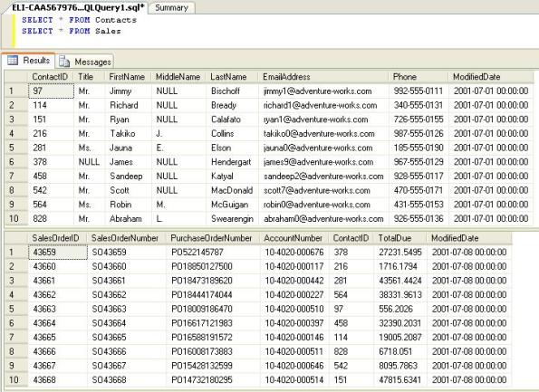The width and height of the screenshot is (539, 392).
Task: Select the cell 'PO522145787'
Action: (214, 253)
